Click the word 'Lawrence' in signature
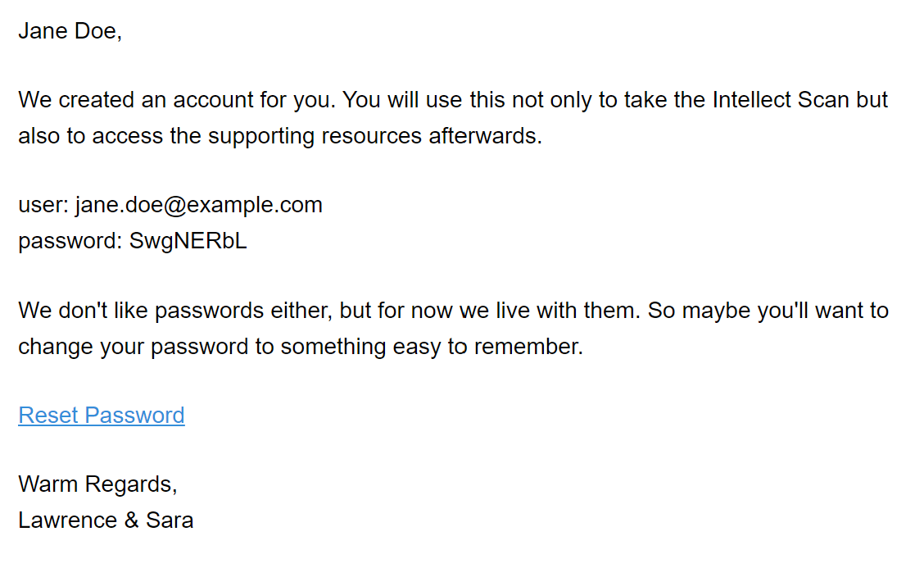Screen dimensions: 924x568 (x=68, y=520)
